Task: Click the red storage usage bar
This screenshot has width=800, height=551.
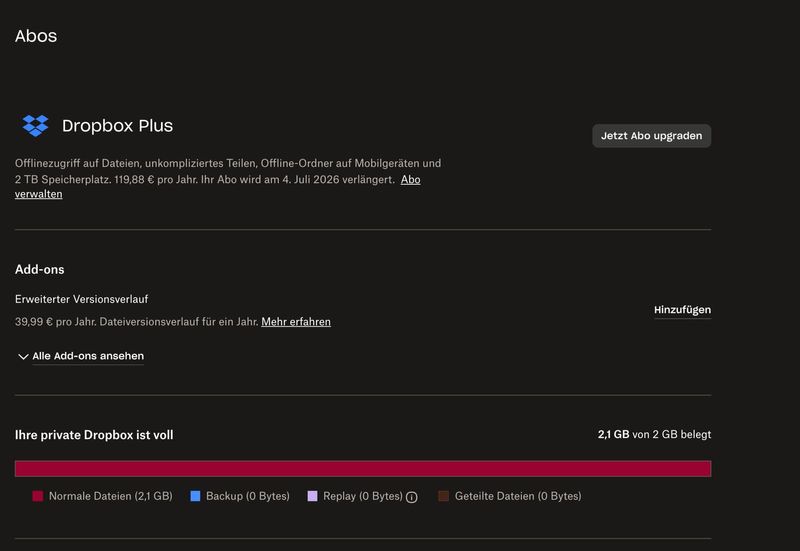Action: (362, 469)
